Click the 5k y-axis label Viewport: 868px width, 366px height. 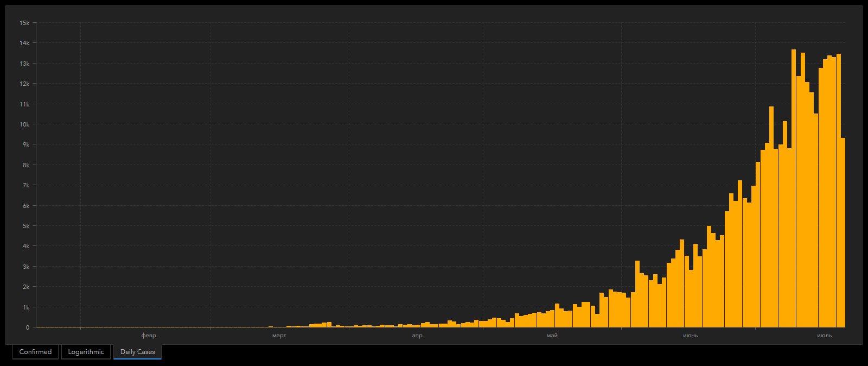tap(25, 226)
